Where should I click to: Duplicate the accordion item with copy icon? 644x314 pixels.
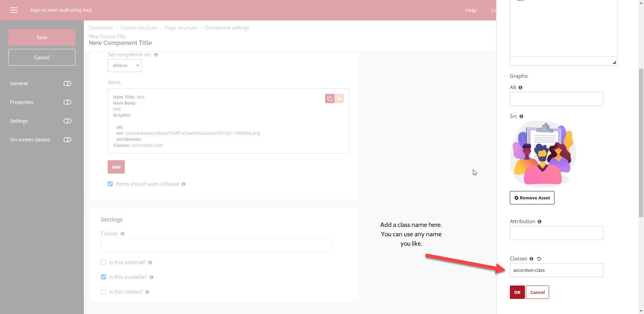click(x=329, y=99)
